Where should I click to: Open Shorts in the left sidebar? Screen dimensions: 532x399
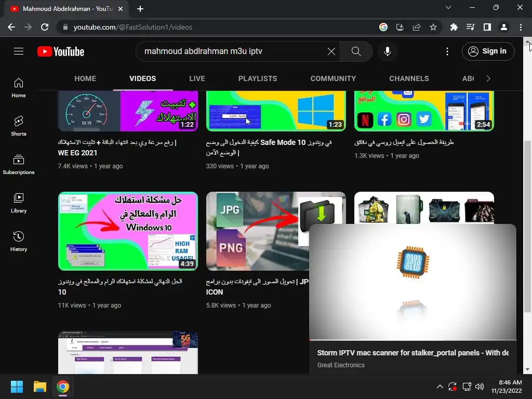coord(19,126)
